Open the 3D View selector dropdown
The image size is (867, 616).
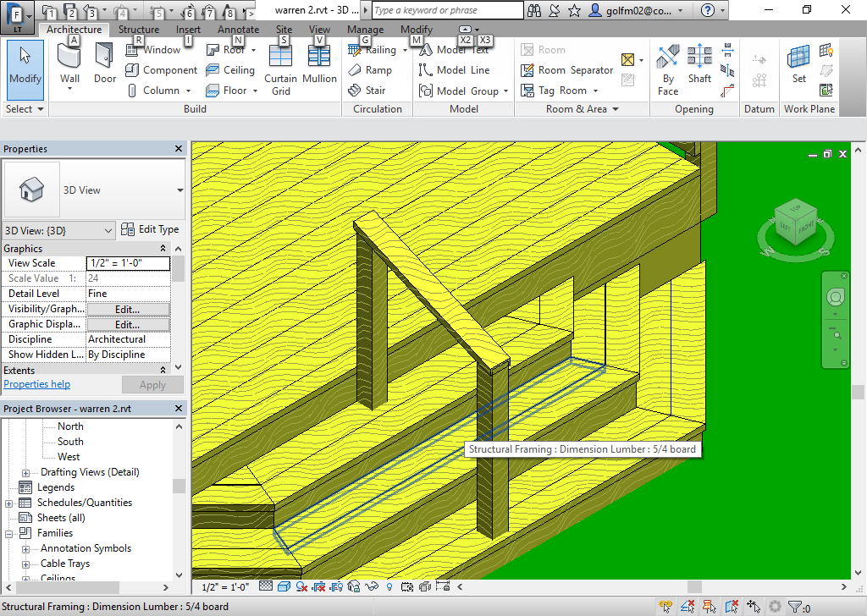(x=108, y=230)
